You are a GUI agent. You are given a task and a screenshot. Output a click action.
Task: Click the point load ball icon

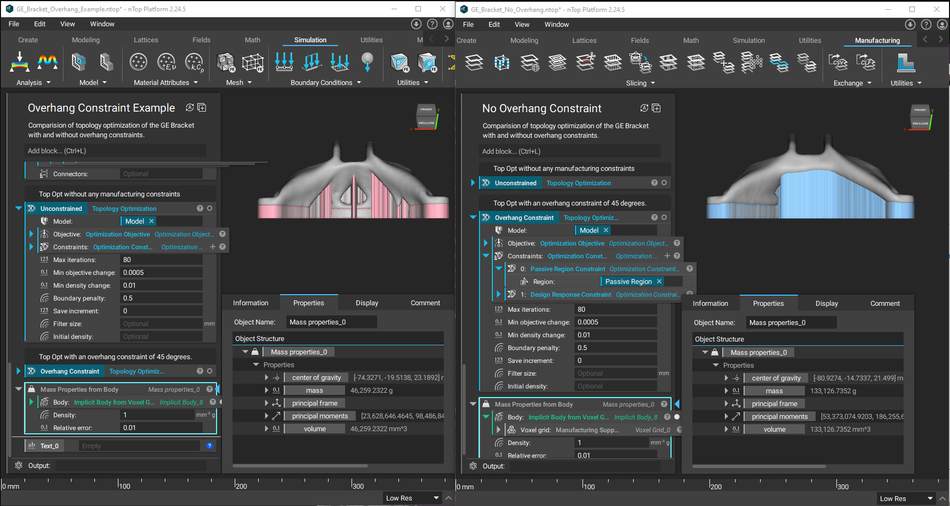point(367,62)
